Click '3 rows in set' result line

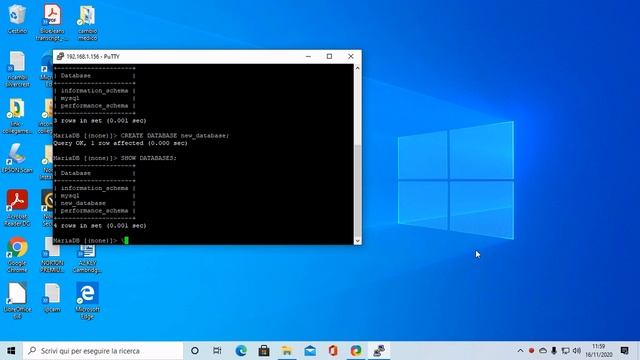(100, 121)
